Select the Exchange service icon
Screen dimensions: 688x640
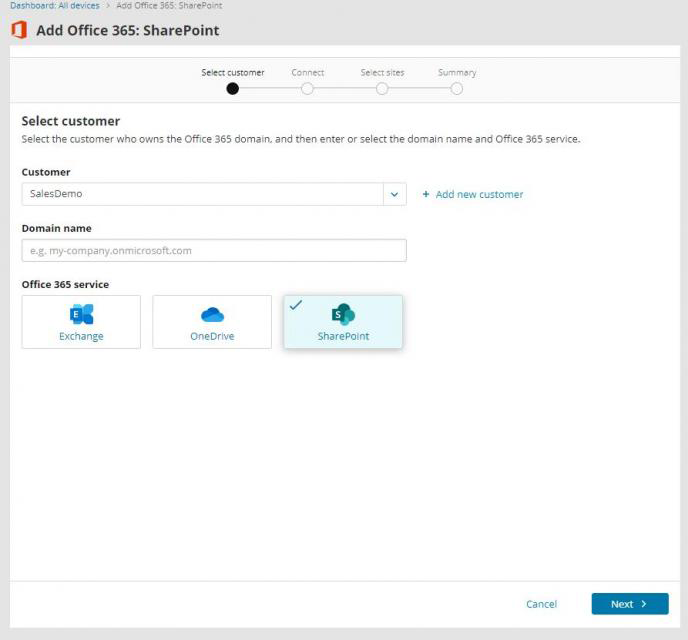[x=81, y=315]
